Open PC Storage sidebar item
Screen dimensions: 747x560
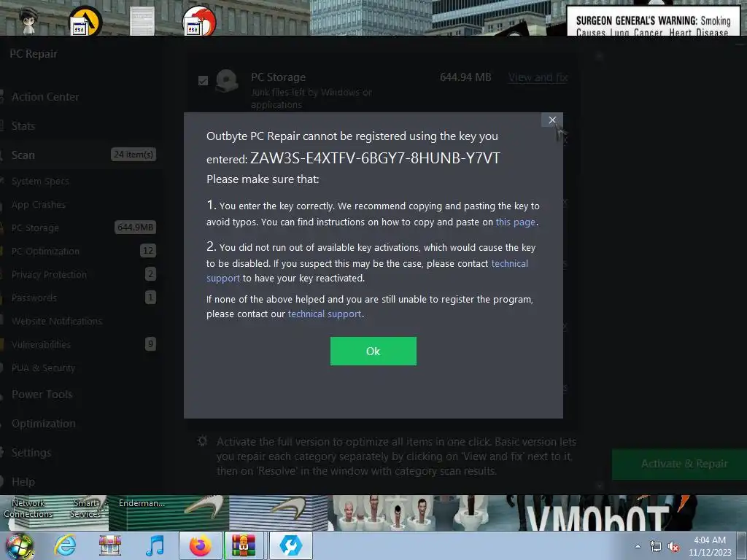point(35,227)
